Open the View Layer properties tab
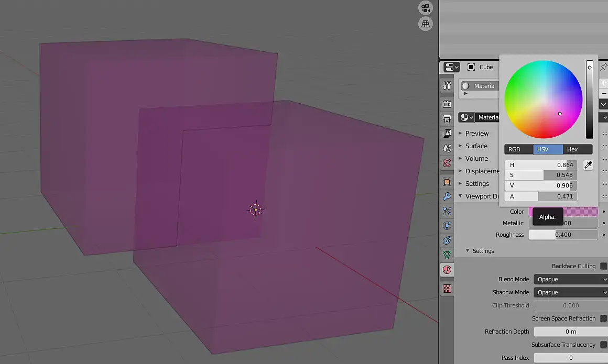 coord(447,134)
